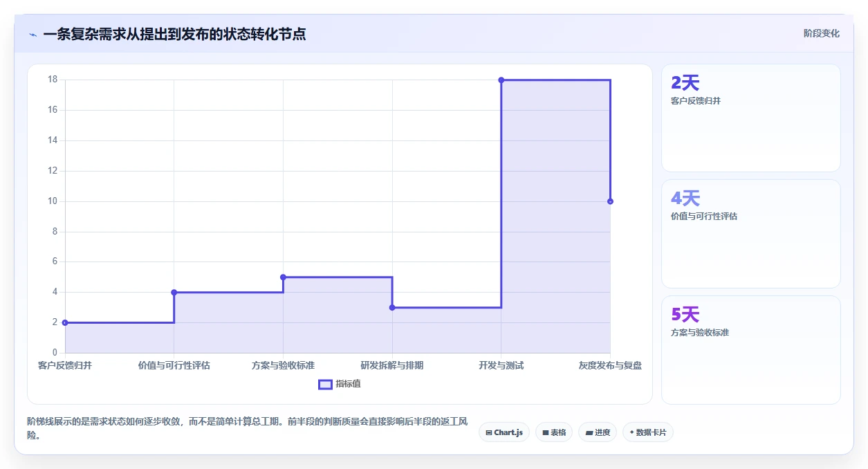Click the 阶段变化 label in the header
This screenshot has height=469, width=868.
pyautogui.click(x=822, y=33)
